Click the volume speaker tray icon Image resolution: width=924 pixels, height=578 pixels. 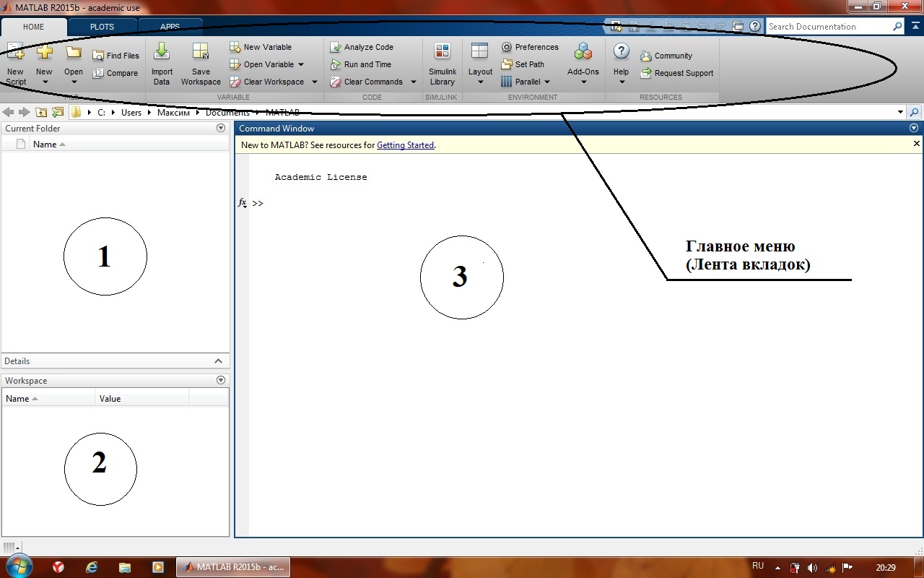[x=813, y=568]
